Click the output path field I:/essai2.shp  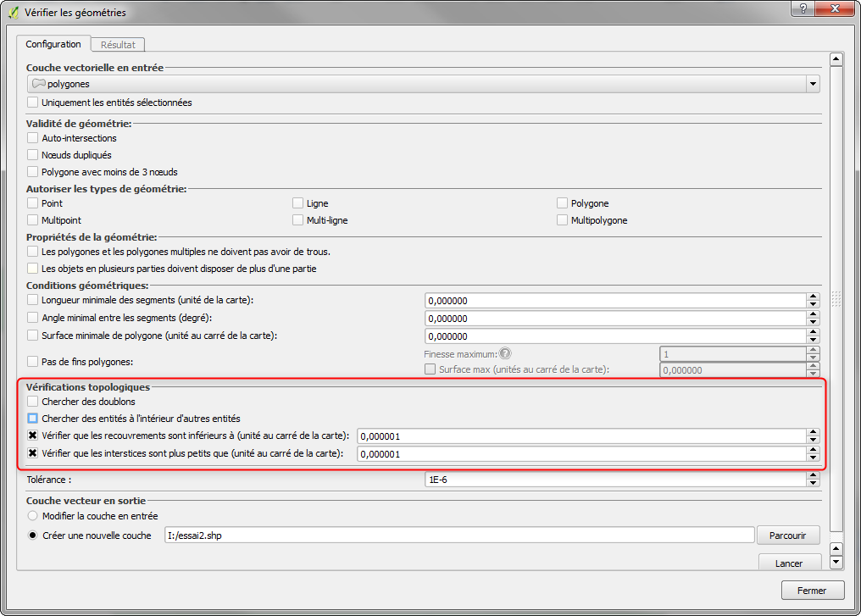[459, 536]
